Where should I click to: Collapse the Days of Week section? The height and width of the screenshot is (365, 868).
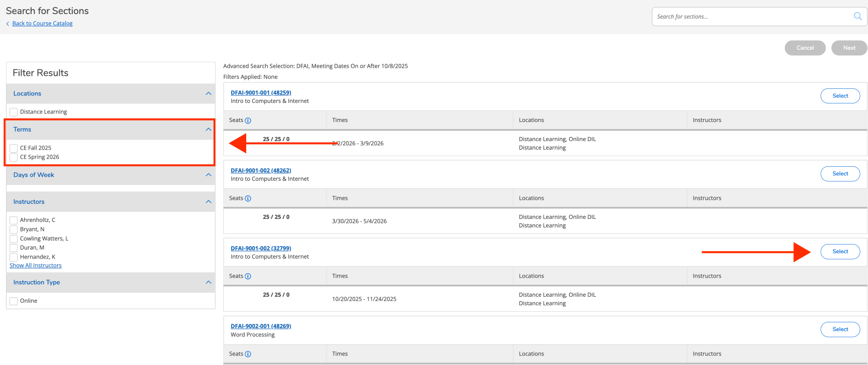coord(209,175)
